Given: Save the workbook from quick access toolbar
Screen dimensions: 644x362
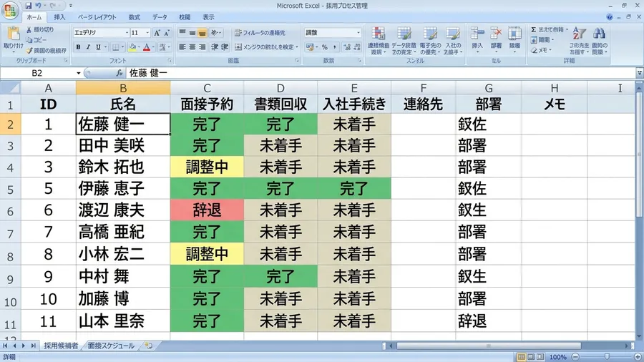Looking at the screenshot, I should 29,6.
